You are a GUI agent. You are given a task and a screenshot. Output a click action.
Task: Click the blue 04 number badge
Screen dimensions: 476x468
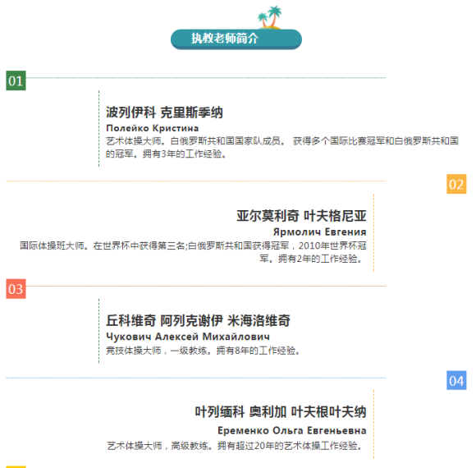point(456,380)
